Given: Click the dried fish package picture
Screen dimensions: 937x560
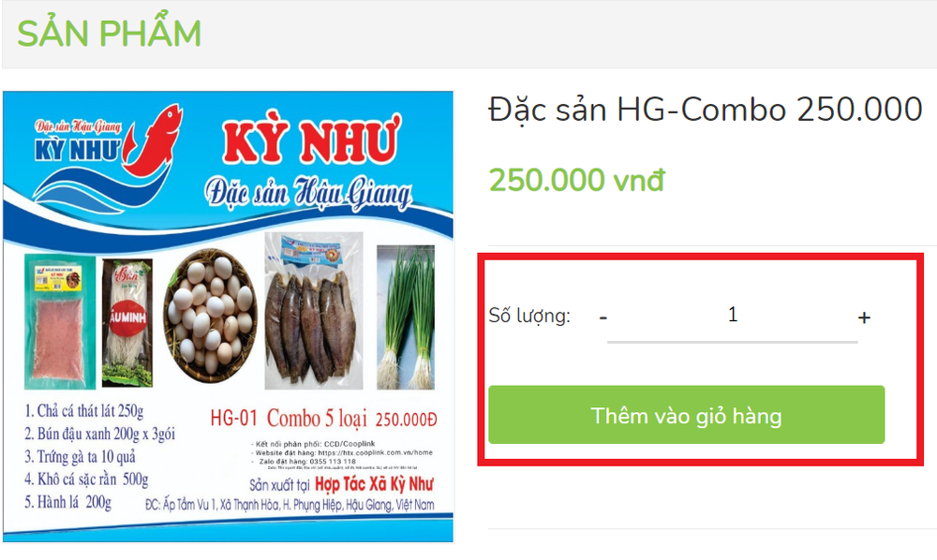Looking at the screenshot, I should point(314,311).
